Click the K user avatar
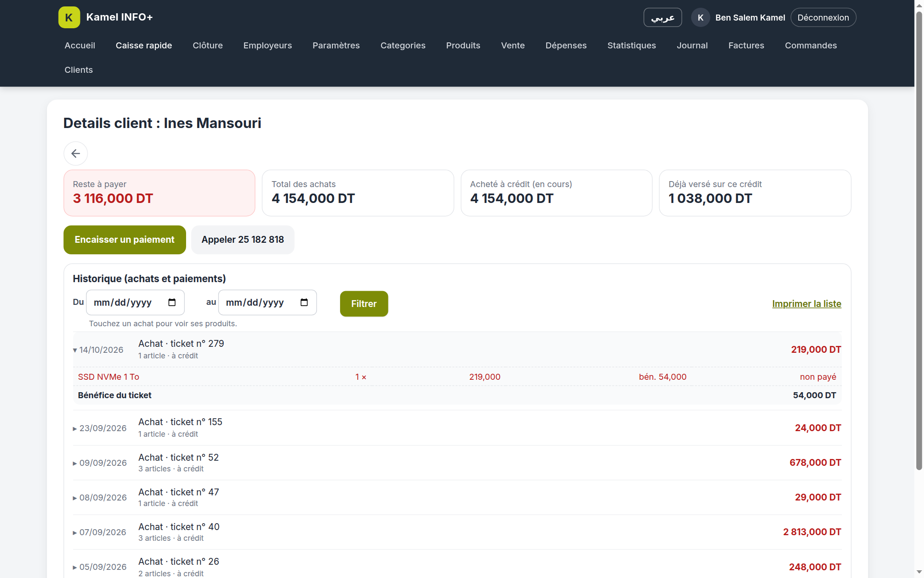The width and height of the screenshot is (924, 578). tap(700, 18)
